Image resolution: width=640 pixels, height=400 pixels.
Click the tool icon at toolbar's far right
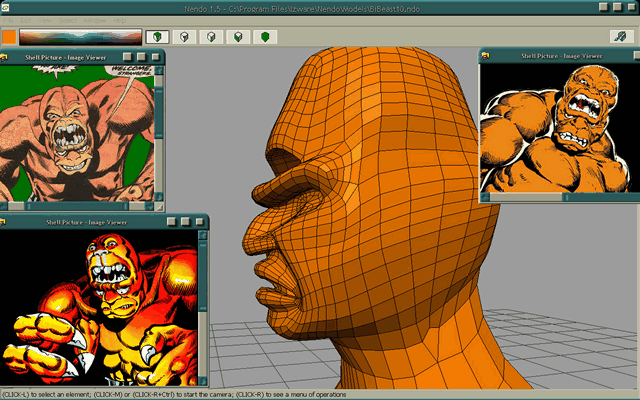tap(621, 36)
